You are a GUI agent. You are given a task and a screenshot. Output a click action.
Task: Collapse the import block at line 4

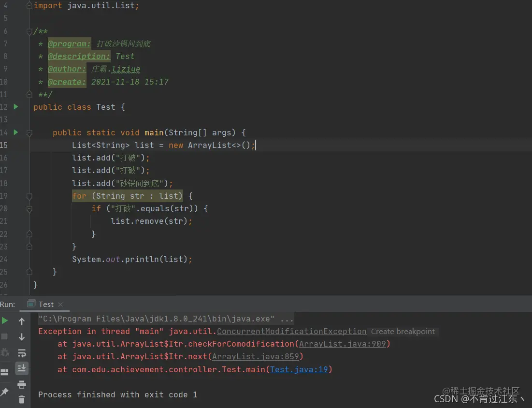pos(29,5)
